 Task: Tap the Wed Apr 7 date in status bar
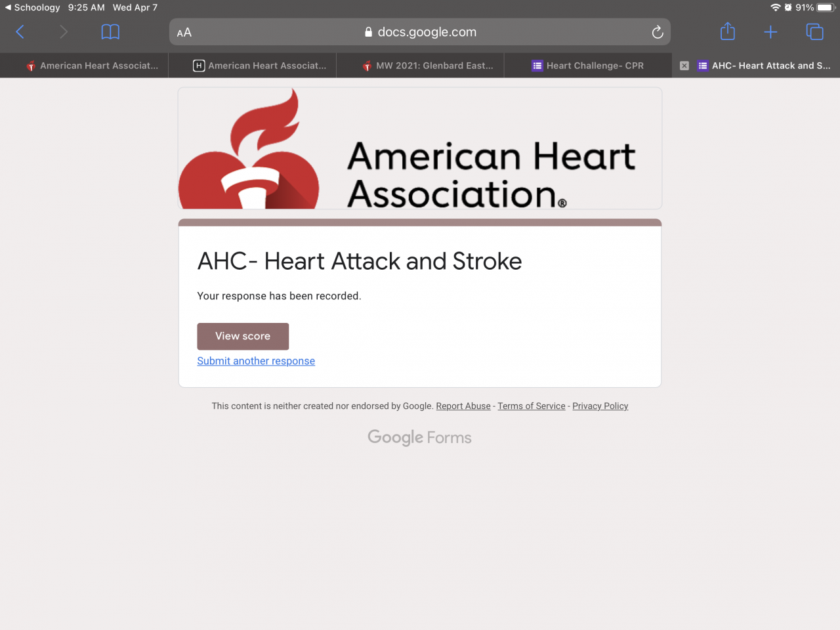135,7
